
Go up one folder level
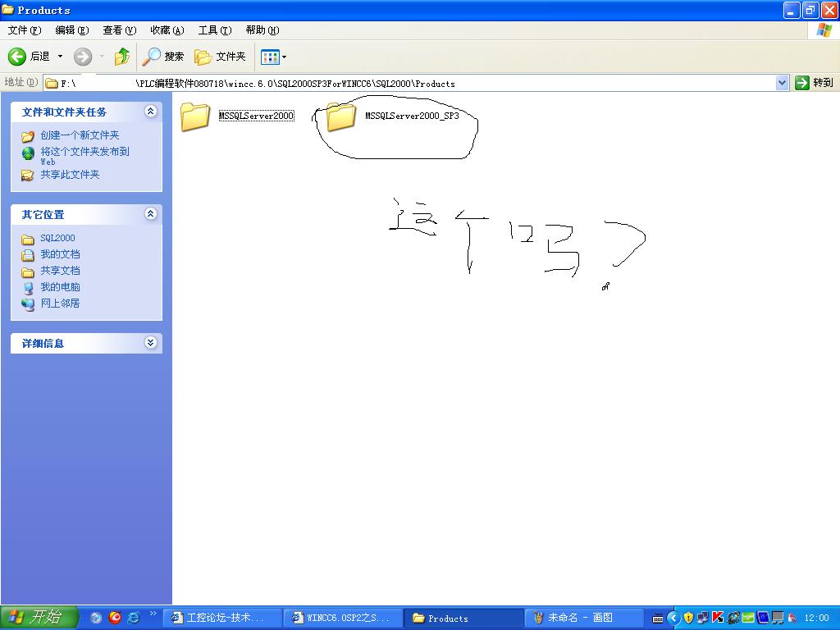[122, 57]
